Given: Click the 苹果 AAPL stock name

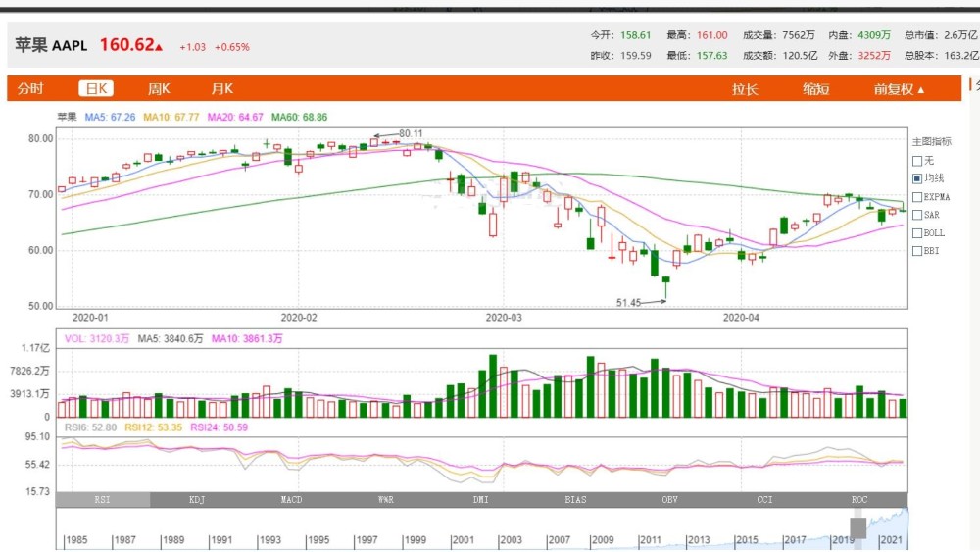Looking at the screenshot, I should tap(51, 46).
